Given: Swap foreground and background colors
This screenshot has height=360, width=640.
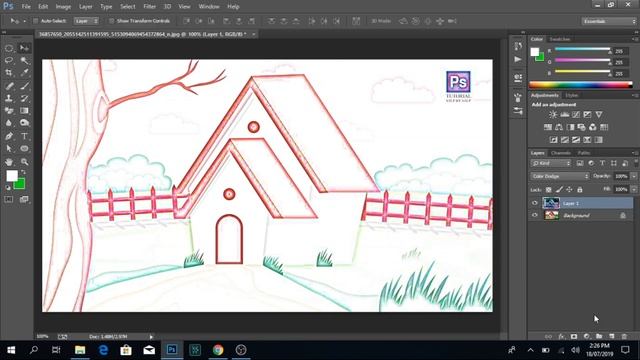Looking at the screenshot, I should (x=23, y=172).
